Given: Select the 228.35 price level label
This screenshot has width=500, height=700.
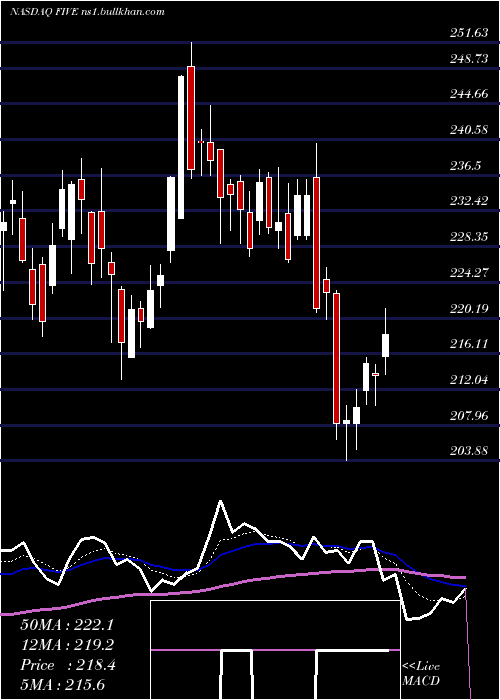Looking at the screenshot, I should point(468,236).
